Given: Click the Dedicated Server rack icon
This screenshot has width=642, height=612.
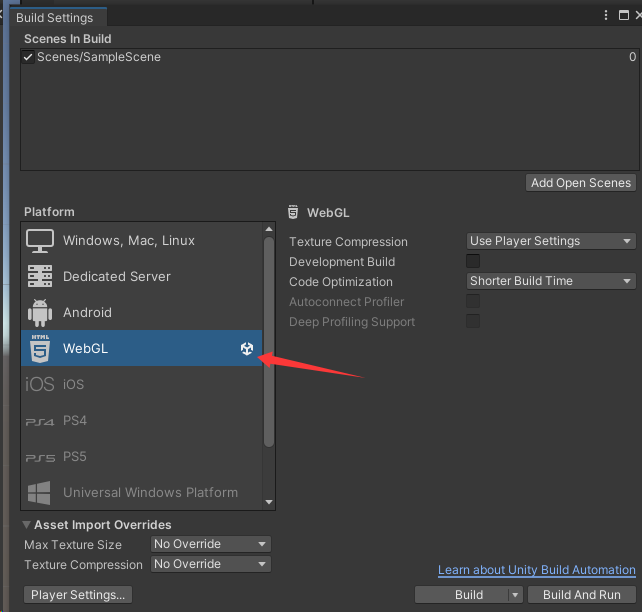Looking at the screenshot, I should point(40,276).
